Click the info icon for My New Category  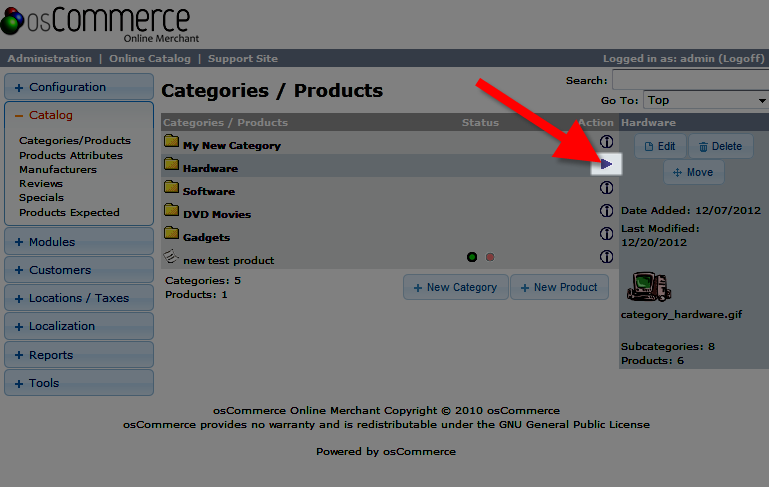[x=606, y=142]
